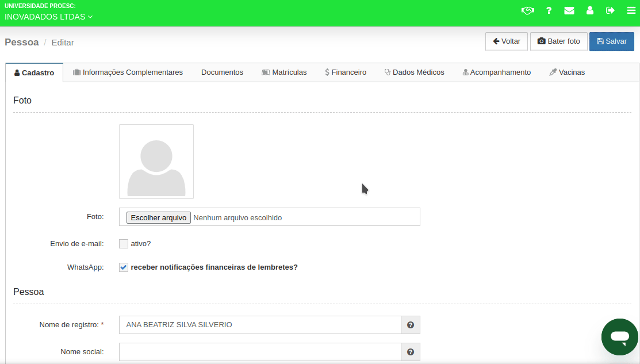Open the messages envelope icon
The image size is (640, 364).
tap(569, 10)
